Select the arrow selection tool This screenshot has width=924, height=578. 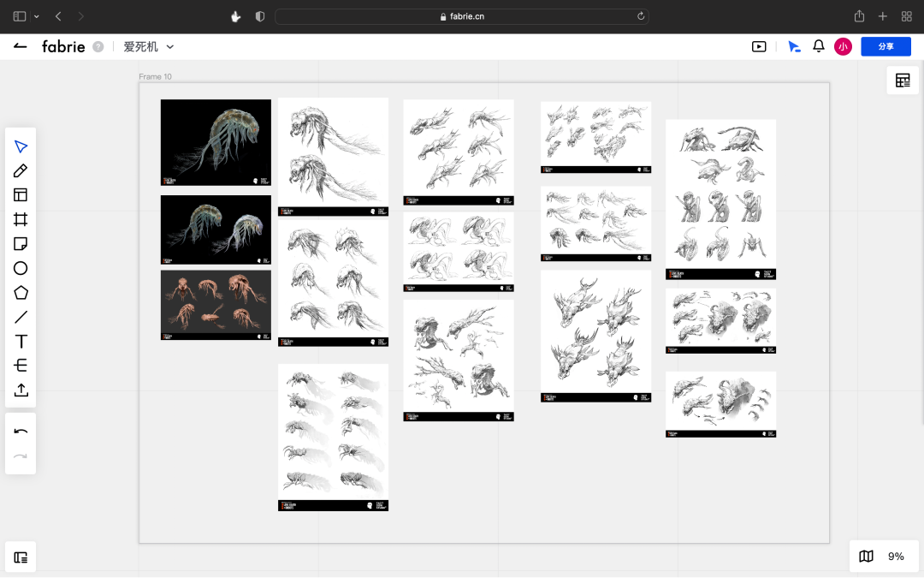[21, 146]
